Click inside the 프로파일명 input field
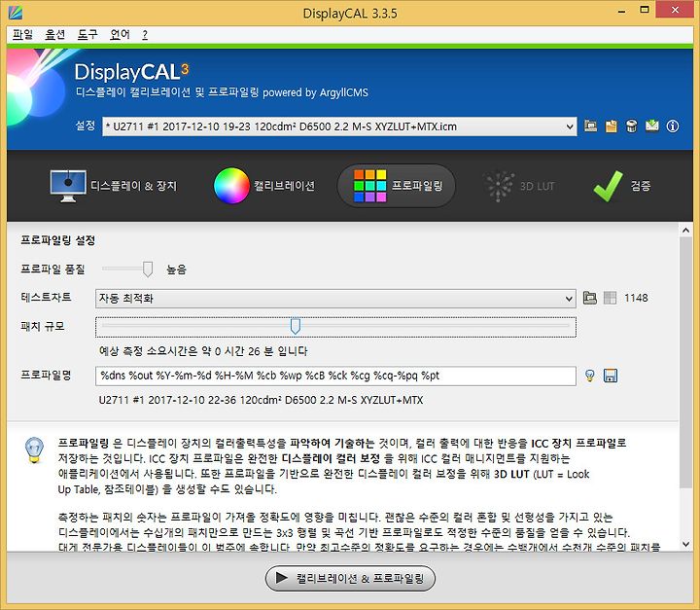The height and width of the screenshot is (610, 700). [335, 376]
